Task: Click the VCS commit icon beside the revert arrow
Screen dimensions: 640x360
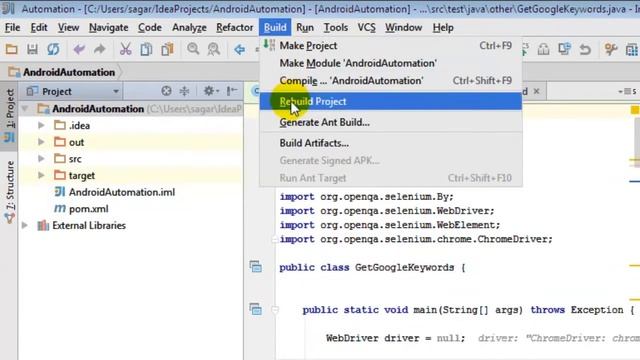Action: [x=543, y=50]
